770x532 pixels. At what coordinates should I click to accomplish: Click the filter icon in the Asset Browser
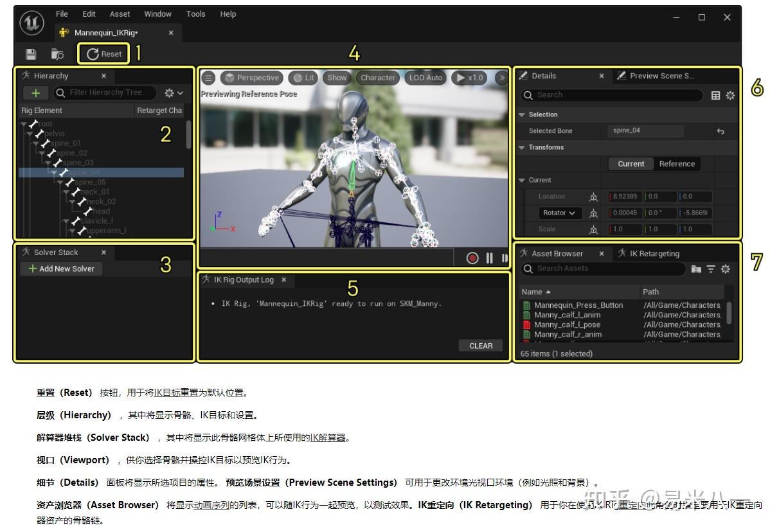click(x=711, y=269)
